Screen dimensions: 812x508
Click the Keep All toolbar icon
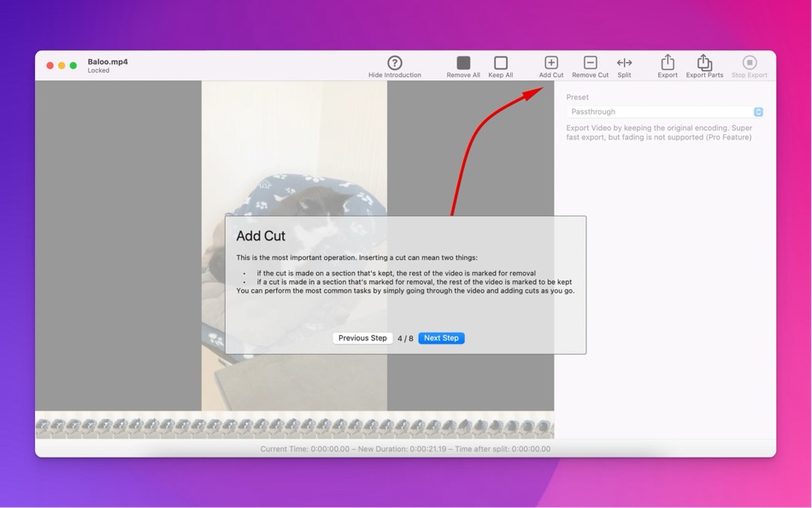[x=500, y=62]
